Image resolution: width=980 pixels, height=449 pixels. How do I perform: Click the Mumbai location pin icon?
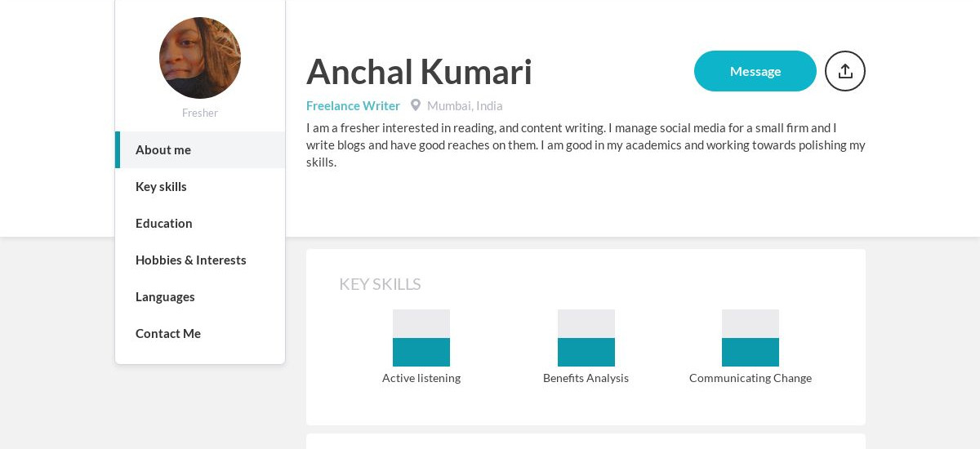(x=416, y=105)
